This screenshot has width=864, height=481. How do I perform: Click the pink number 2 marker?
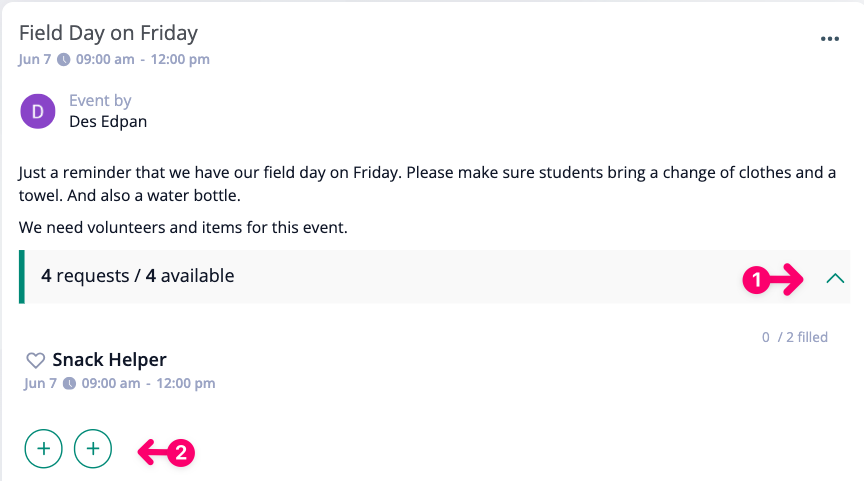coord(181,453)
